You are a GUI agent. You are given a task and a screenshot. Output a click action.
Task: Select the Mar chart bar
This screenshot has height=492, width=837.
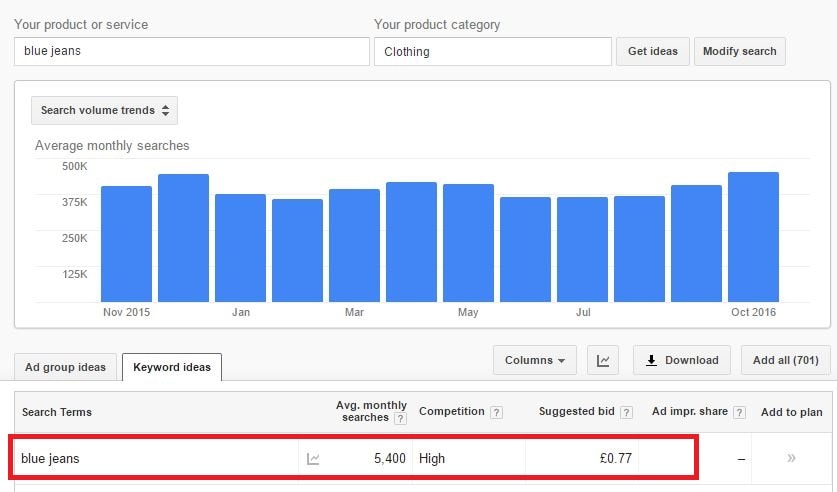pos(354,245)
